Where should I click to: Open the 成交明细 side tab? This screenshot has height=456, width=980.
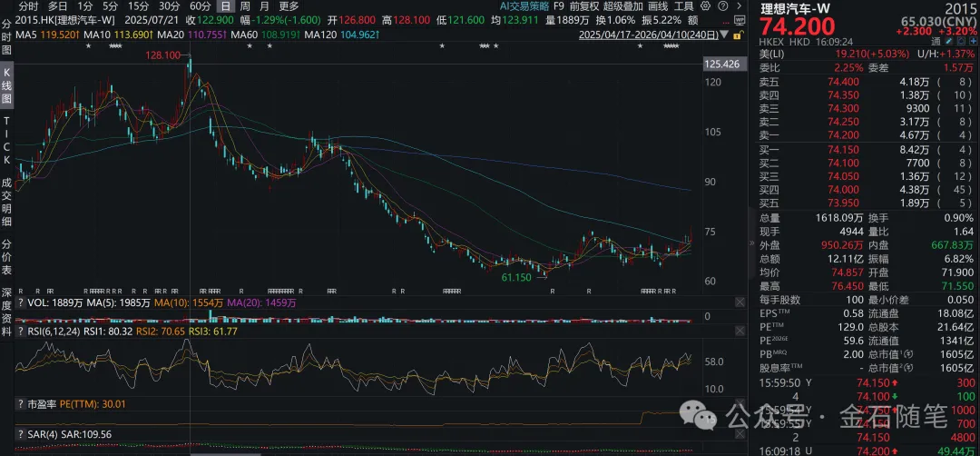(x=7, y=202)
